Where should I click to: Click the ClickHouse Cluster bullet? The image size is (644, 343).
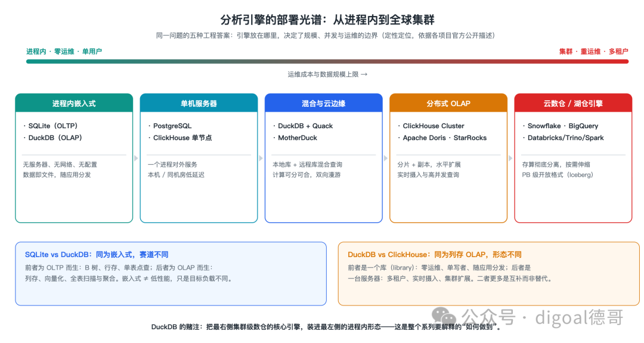click(x=431, y=126)
